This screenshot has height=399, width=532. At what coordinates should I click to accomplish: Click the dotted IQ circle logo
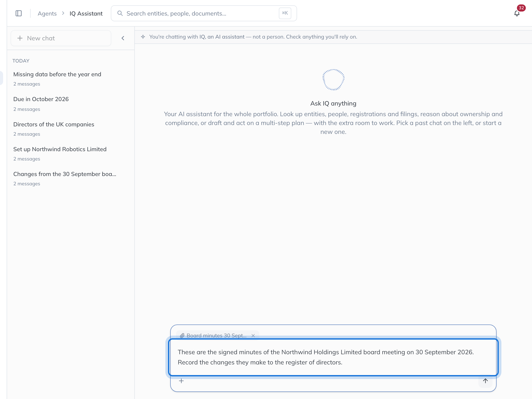pyautogui.click(x=333, y=80)
